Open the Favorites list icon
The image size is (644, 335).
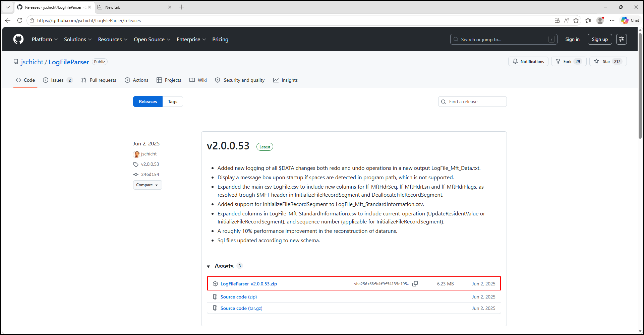point(588,20)
